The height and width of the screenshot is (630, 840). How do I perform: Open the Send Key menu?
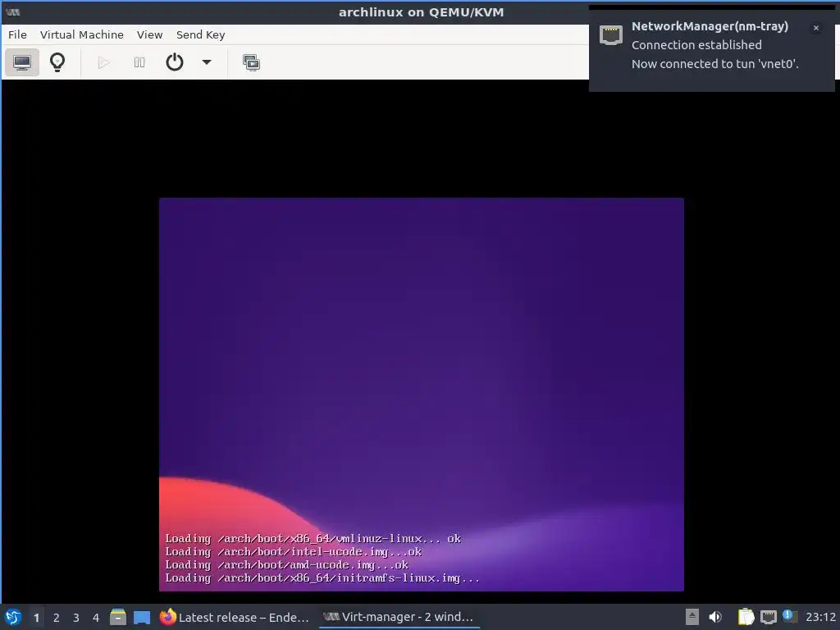[x=200, y=34]
